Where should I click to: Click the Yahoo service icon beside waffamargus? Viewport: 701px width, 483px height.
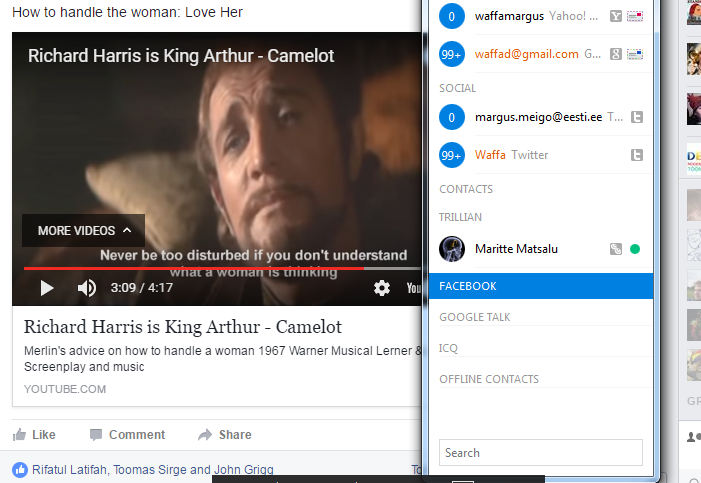click(616, 17)
